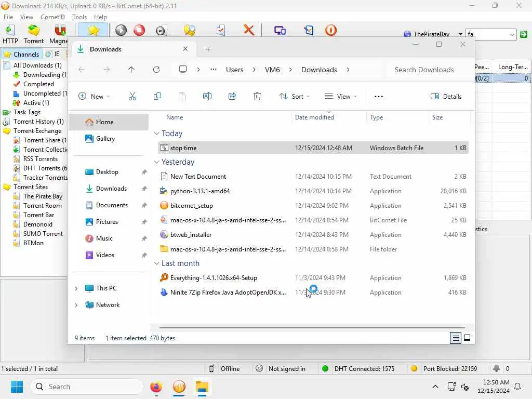Expand Network in navigation pane

(x=76, y=305)
